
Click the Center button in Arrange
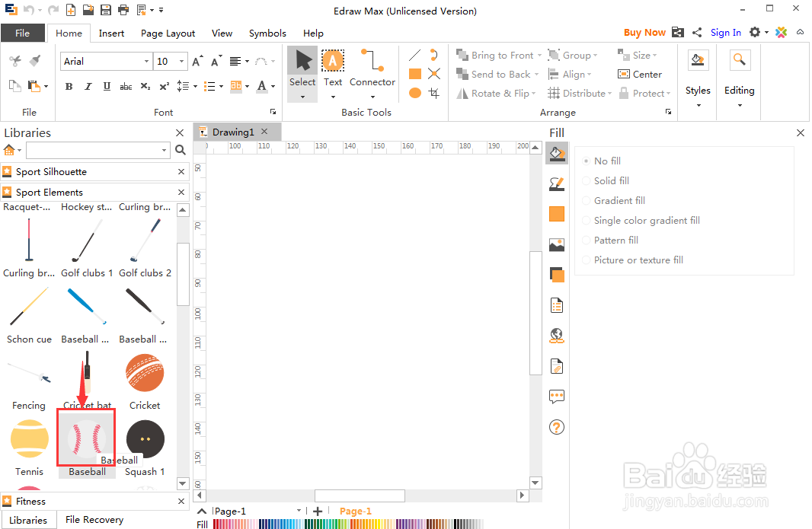click(x=640, y=75)
